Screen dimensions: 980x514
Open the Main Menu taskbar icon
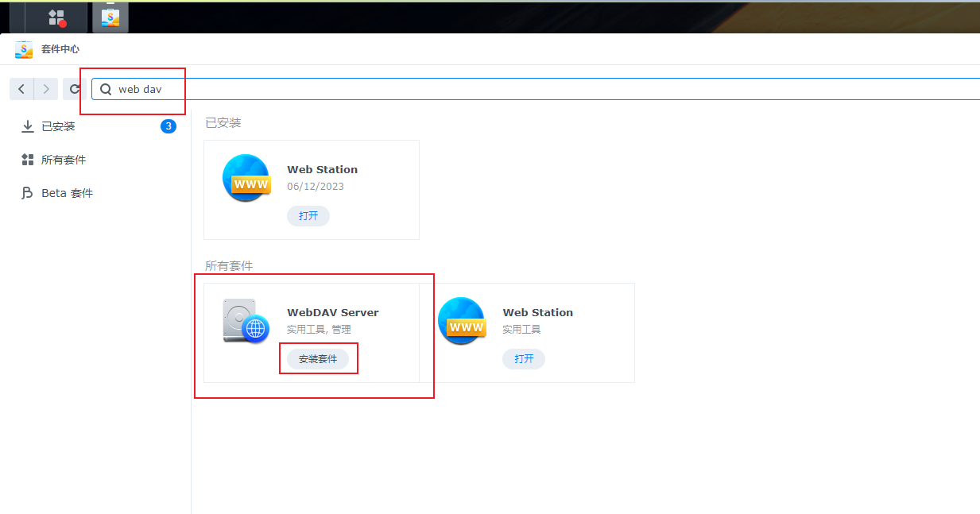56,17
